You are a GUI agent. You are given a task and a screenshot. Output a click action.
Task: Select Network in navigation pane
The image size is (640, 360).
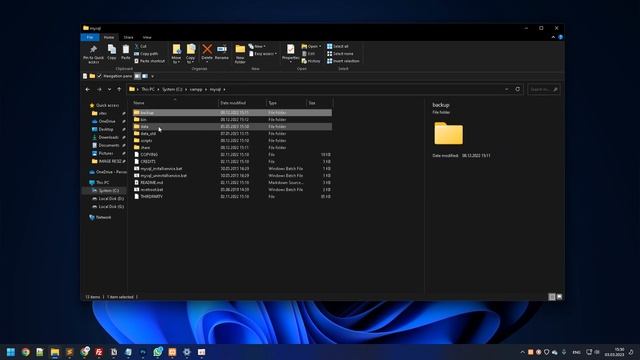click(x=100, y=217)
